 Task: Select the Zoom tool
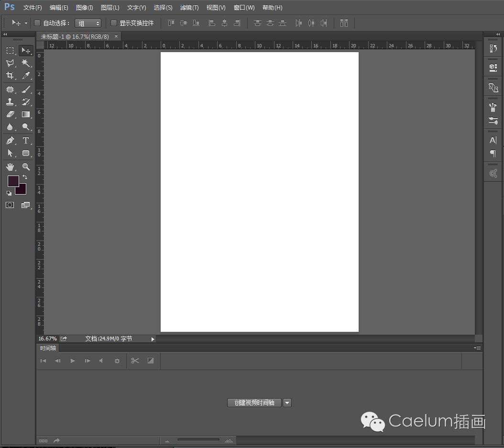[26, 167]
